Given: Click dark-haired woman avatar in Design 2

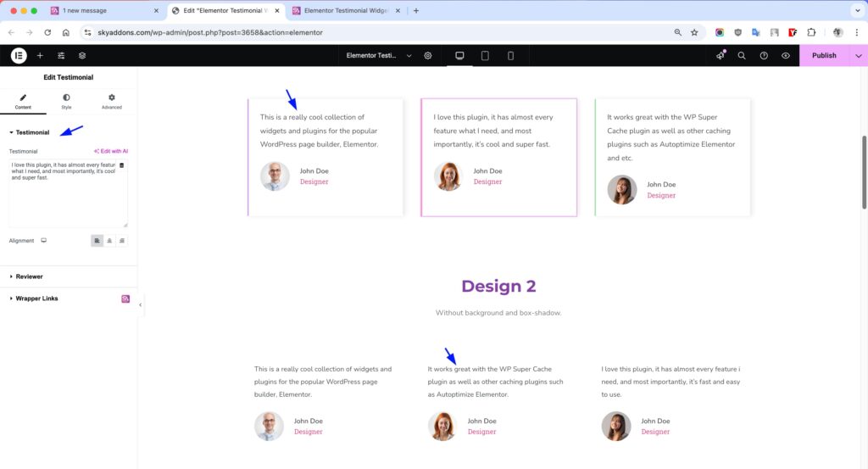Looking at the screenshot, I should point(616,426).
